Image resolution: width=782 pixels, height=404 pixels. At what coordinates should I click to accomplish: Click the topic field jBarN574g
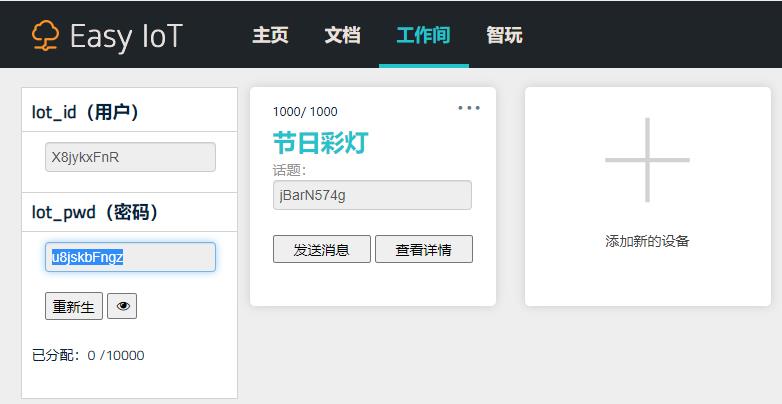click(372, 195)
